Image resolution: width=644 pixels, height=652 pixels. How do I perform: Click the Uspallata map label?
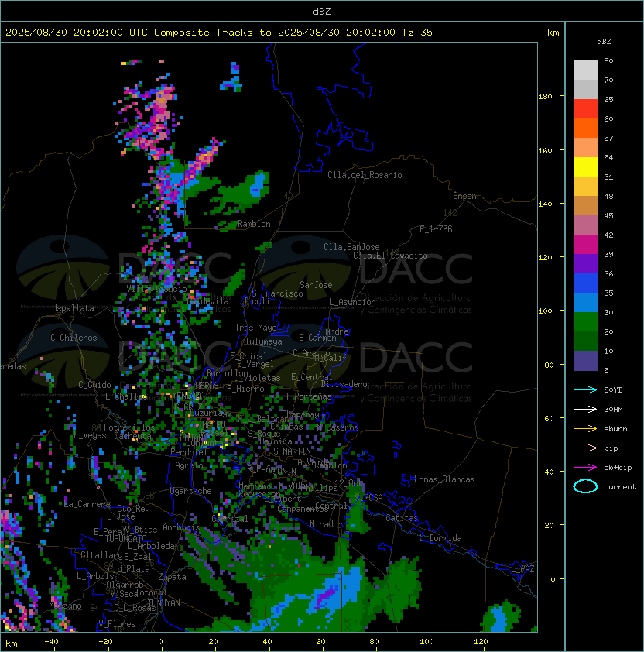pyautogui.click(x=73, y=308)
